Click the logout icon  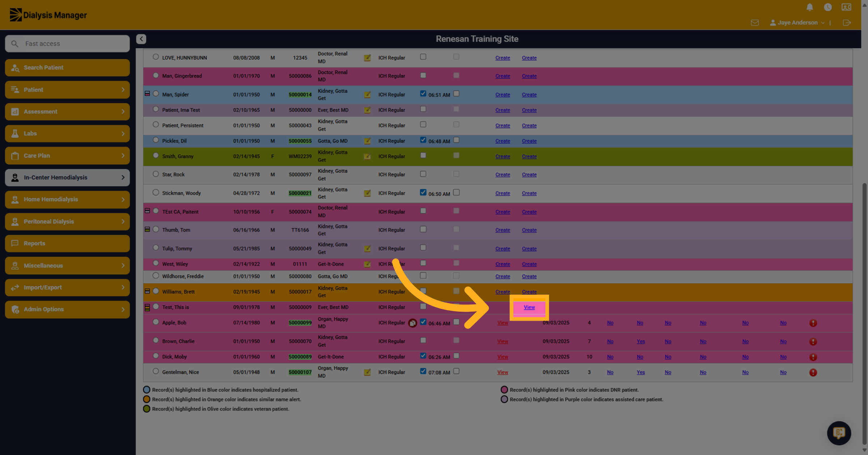coord(847,23)
